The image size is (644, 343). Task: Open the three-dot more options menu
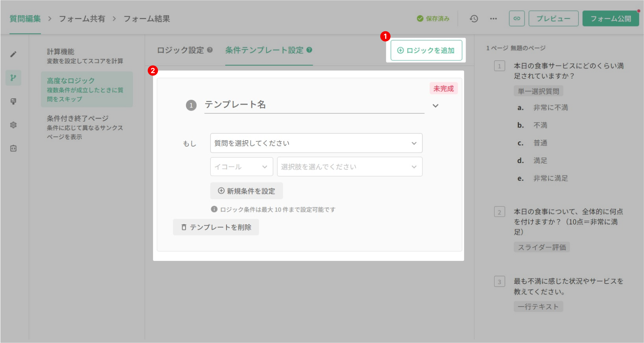[493, 18]
